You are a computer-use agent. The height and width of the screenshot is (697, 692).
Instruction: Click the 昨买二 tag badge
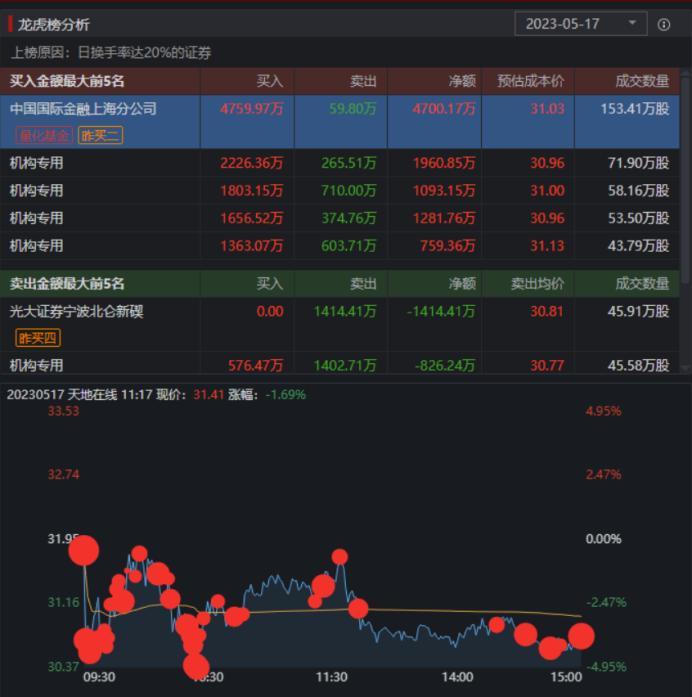click(x=100, y=135)
